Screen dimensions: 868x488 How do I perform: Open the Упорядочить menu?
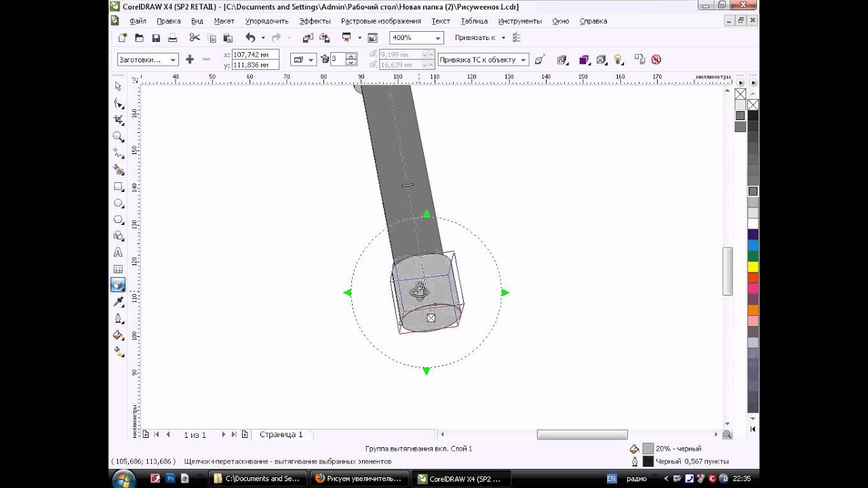pyautogui.click(x=267, y=21)
